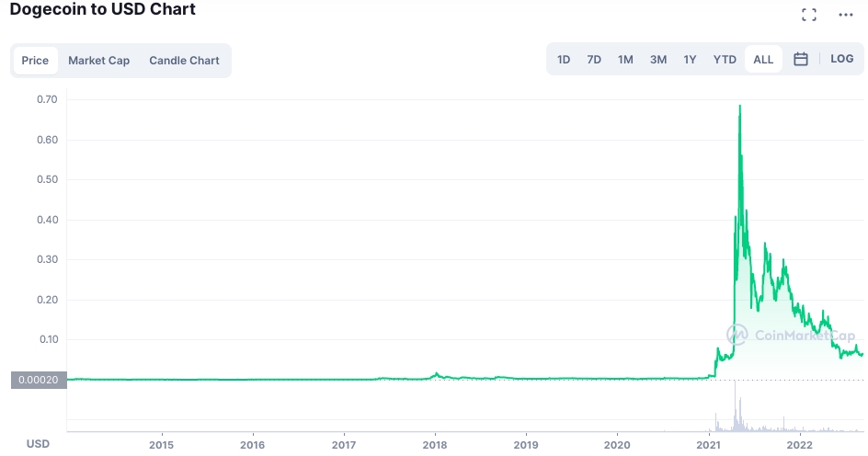The width and height of the screenshot is (868, 456).
Task: Select the 1D time range
Action: [564, 59]
